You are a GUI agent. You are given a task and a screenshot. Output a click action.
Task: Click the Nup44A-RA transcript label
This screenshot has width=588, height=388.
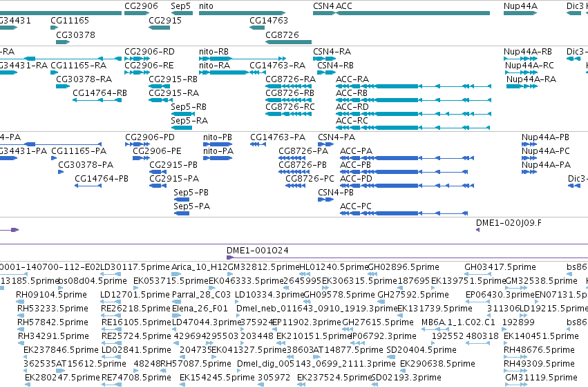coord(531,79)
